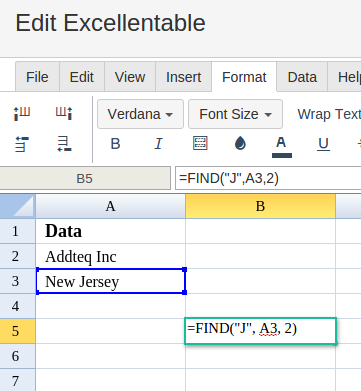This screenshot has width=361, height=391.
Task: Click the insert row below icon
Action: (64, 145)
